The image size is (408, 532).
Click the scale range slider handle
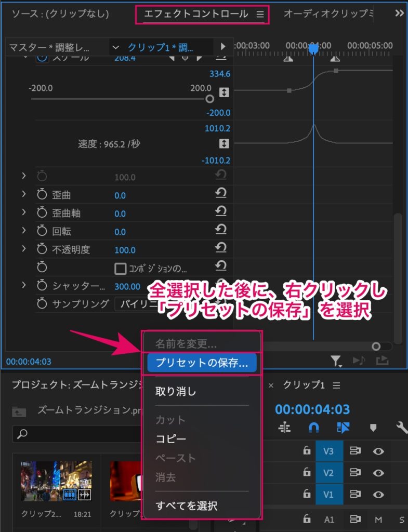pyautogui.click(x=210, y=99)
